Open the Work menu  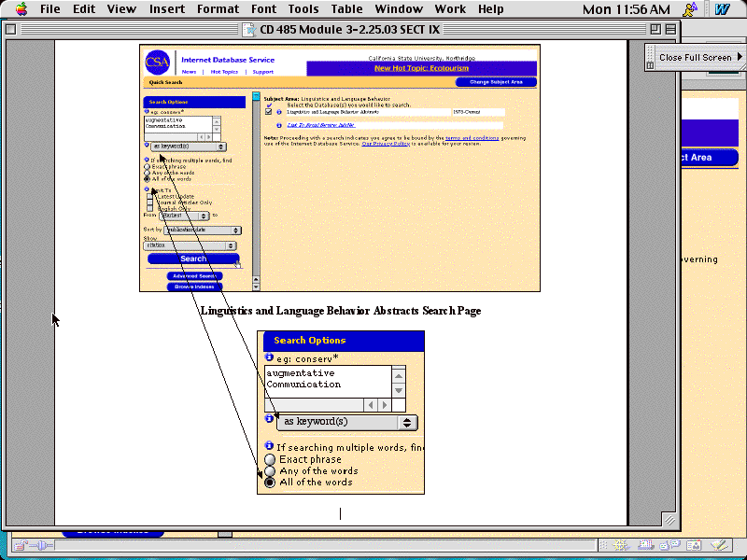click(x=450, y=9)
